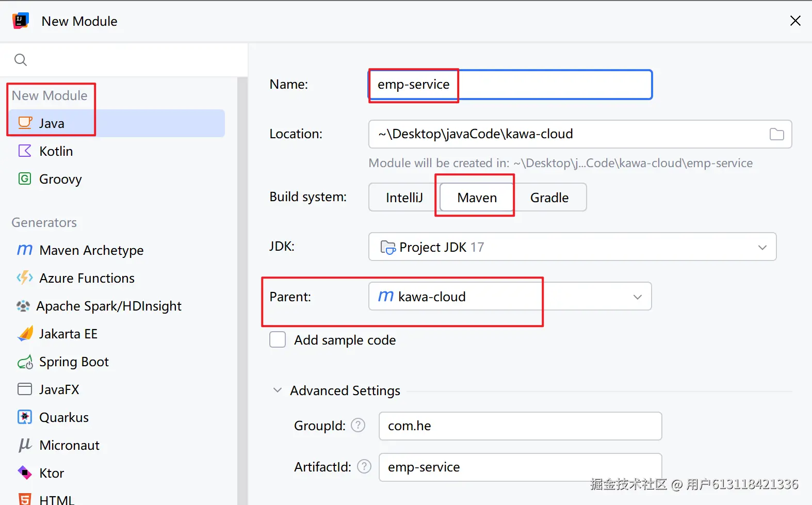This screenshot has height=505, width=812.
Task: Switch build system to IntelliJ
Action: [404, 198]
